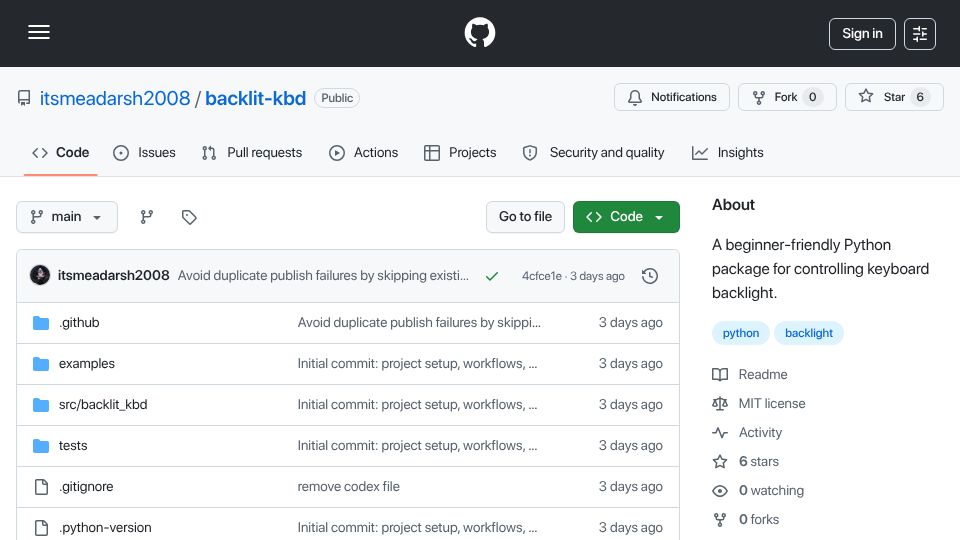Open the Pull requests tab
Image resolution: width=960 pixels, height=540 pixels.
252,152
